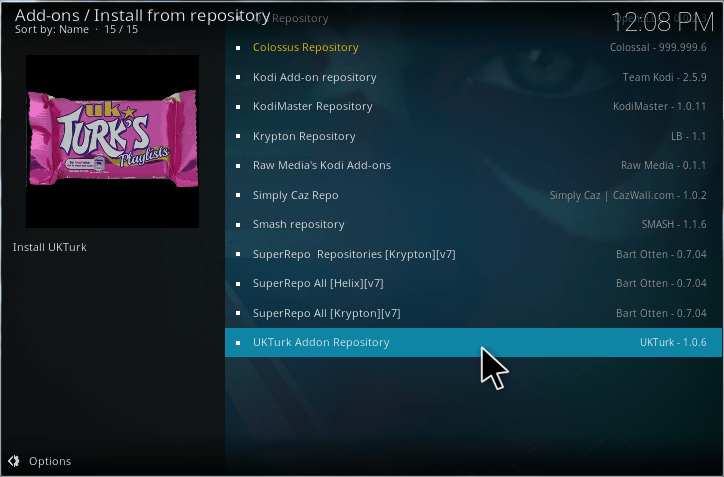Open Kodi Add-on repository

pos(473,77)
